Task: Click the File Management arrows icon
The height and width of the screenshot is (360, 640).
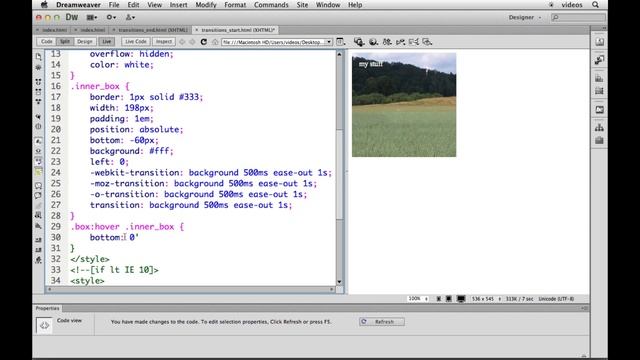Action: point(387,42)
